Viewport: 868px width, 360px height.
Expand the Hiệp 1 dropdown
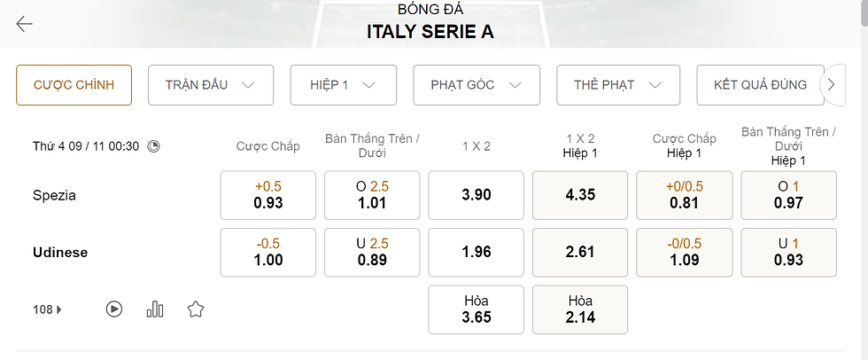pos(342,85)
